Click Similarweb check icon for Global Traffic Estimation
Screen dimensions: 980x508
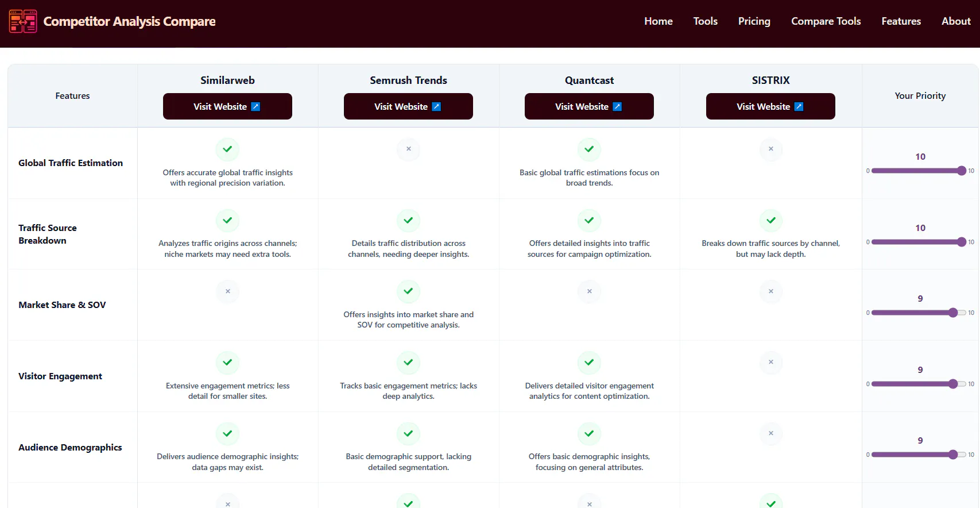227,149
